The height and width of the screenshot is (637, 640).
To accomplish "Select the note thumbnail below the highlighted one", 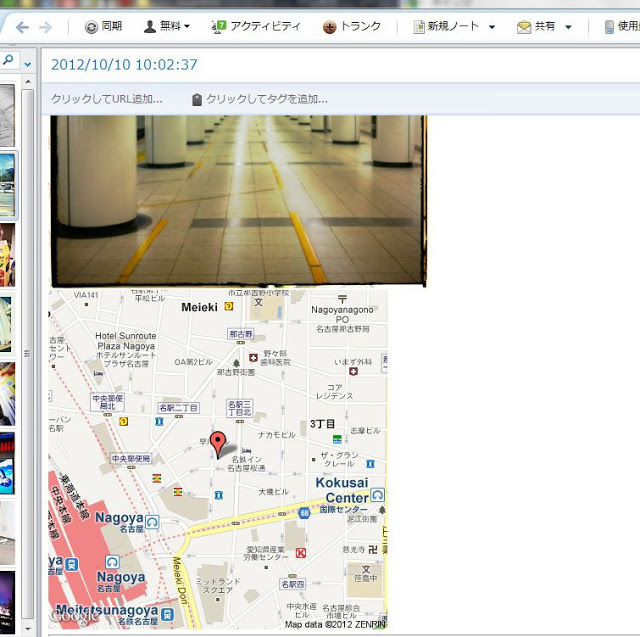I will coord(7,255).
